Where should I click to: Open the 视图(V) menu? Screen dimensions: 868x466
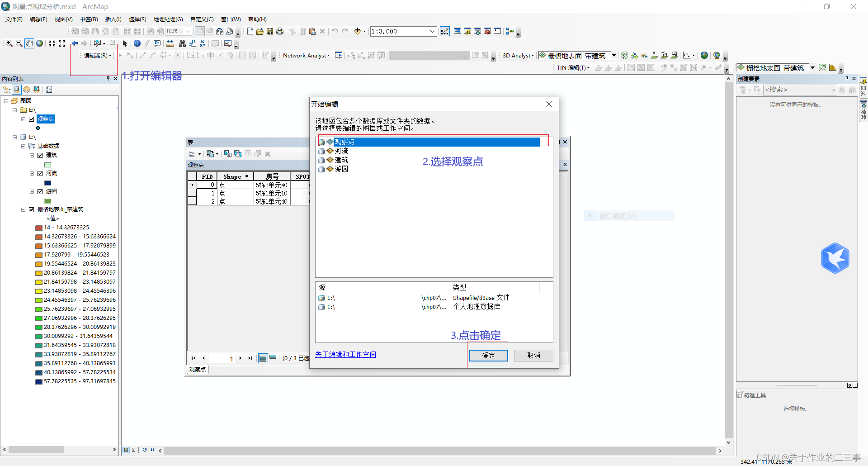click(64, 19)
